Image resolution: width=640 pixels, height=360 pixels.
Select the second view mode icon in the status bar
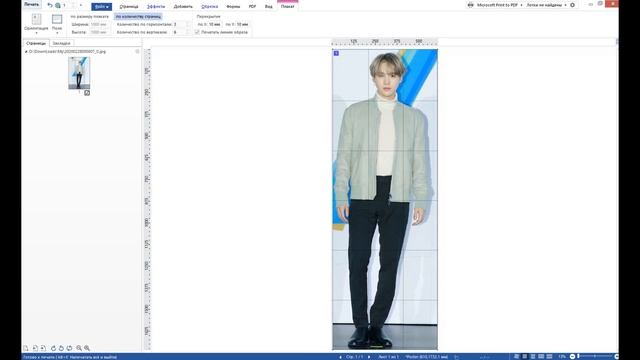pyautogui.click(x=524, y=357)
